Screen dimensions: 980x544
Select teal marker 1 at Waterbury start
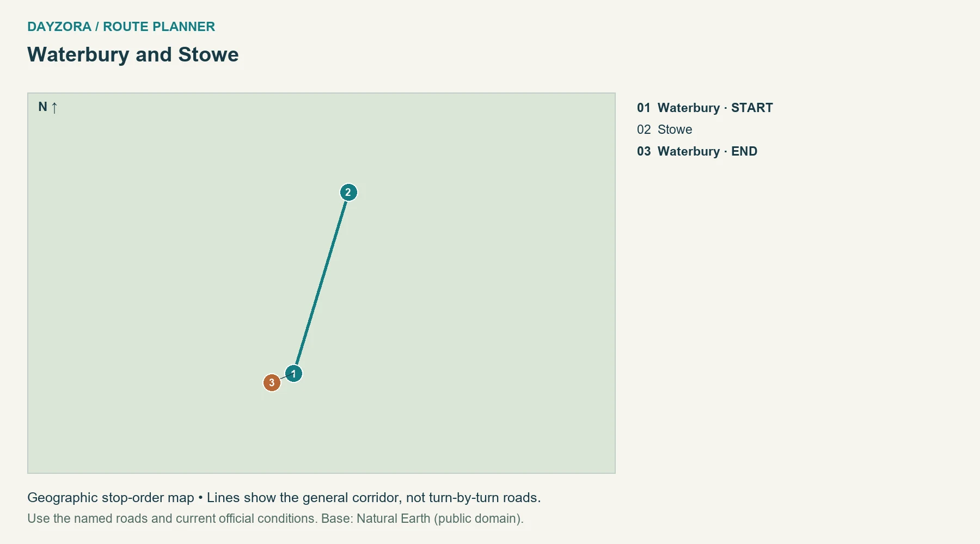tap(293, 374)
